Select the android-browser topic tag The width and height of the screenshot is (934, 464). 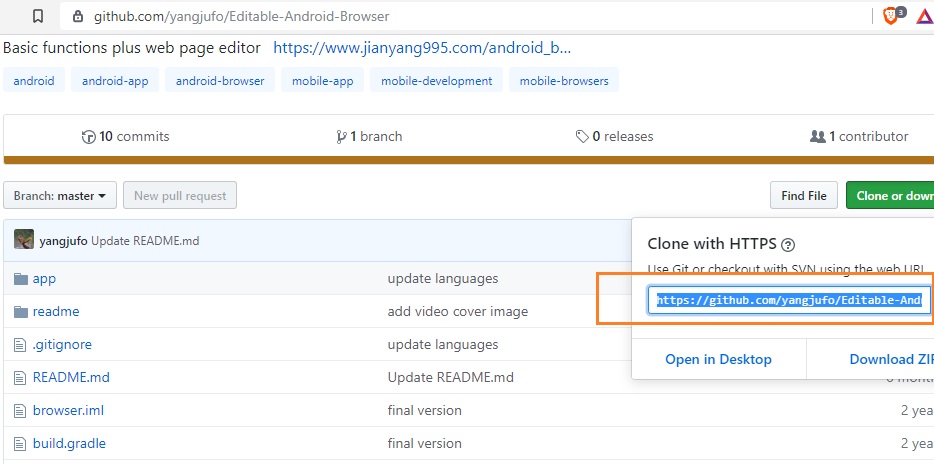click(x=220, y=80)
